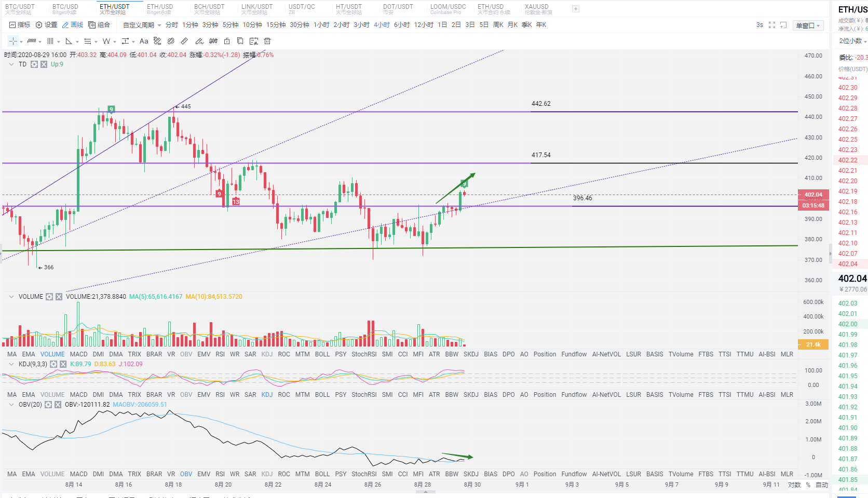
Task: Close the OBV indicator panel
Action: (58, 405)
